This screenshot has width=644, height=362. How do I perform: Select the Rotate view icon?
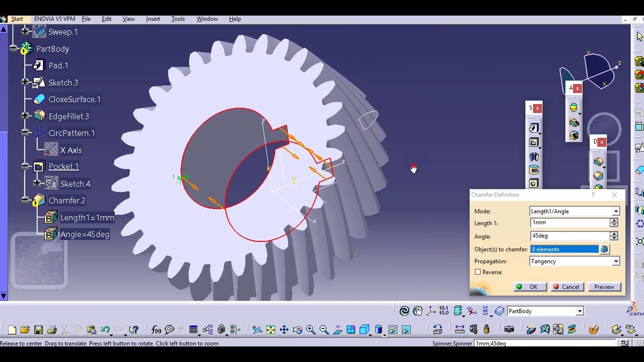[297, 330]
